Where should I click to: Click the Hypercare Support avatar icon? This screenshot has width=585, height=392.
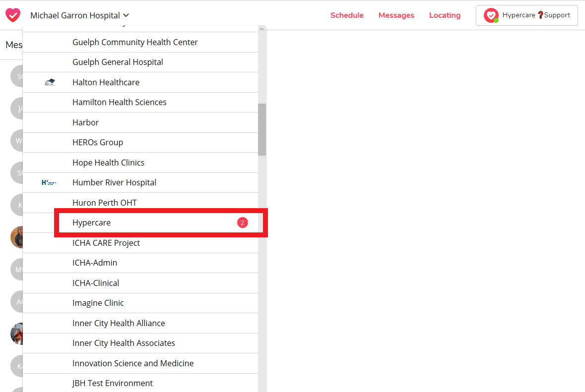(491, 15)
